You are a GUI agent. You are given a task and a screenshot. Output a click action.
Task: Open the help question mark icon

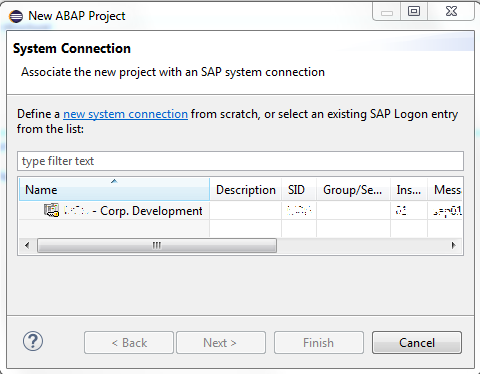(x=33, y=341)
